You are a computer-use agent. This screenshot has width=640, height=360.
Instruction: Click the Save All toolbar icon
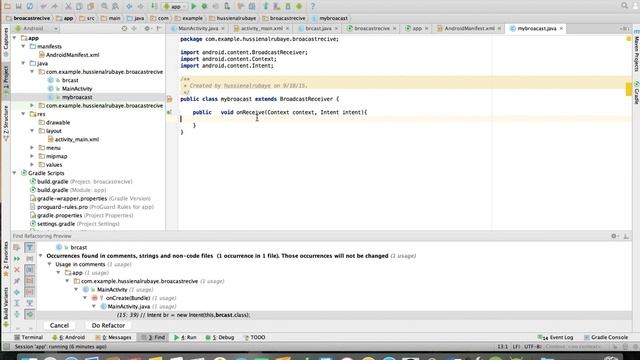19,6
